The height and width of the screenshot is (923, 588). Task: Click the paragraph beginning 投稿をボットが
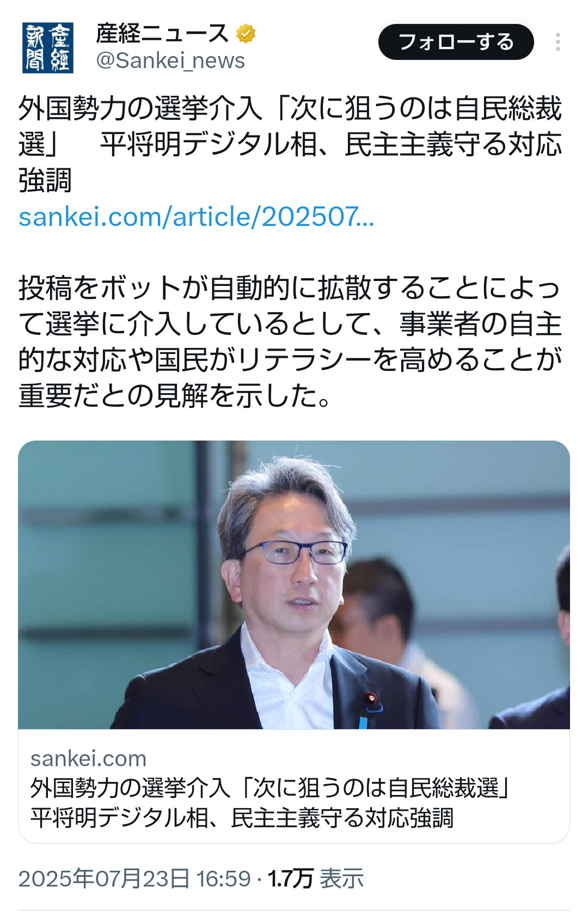click(290, 341)
